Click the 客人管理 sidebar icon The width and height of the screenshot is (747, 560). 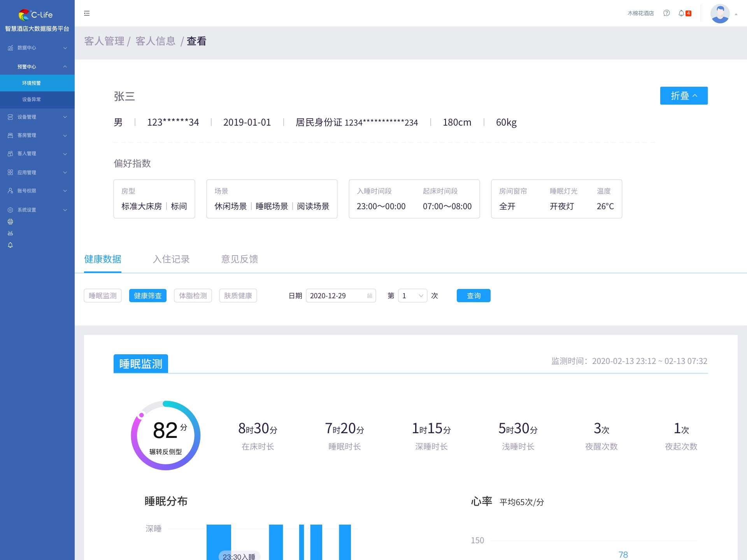point(10,153)
